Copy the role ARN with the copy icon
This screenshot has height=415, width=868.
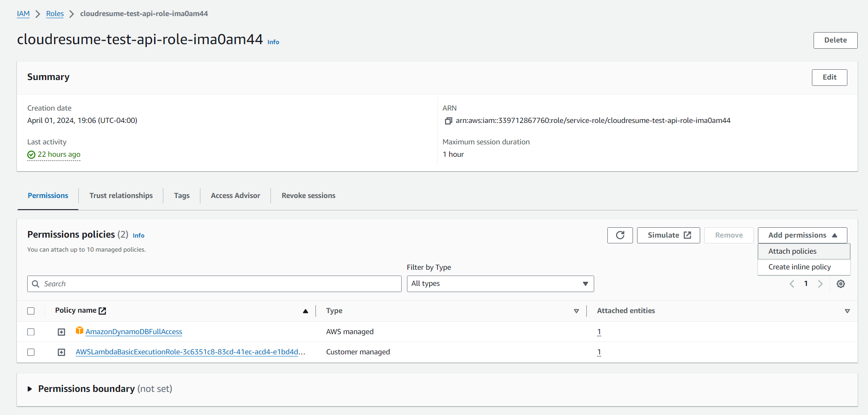(x=448, y=121)
